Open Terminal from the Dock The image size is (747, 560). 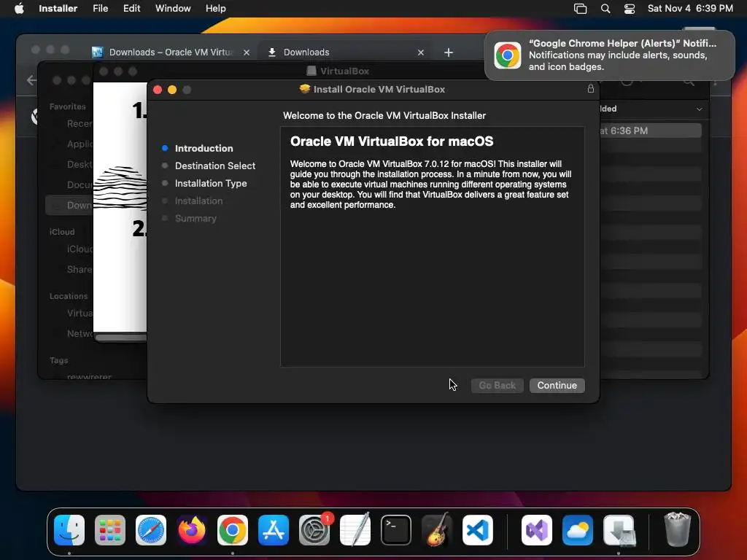point(396,530)
